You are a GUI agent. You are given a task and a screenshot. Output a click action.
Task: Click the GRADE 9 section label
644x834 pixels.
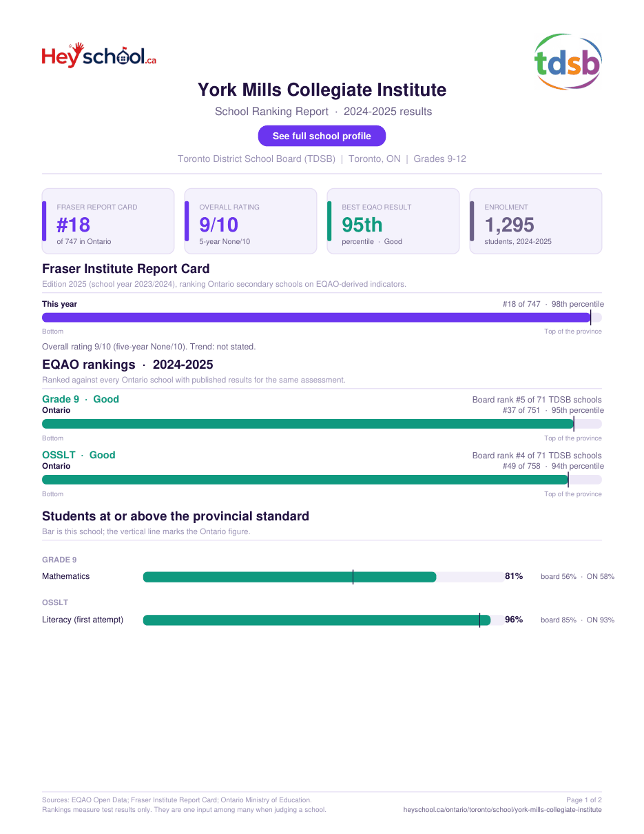click(x=59, y=560)
